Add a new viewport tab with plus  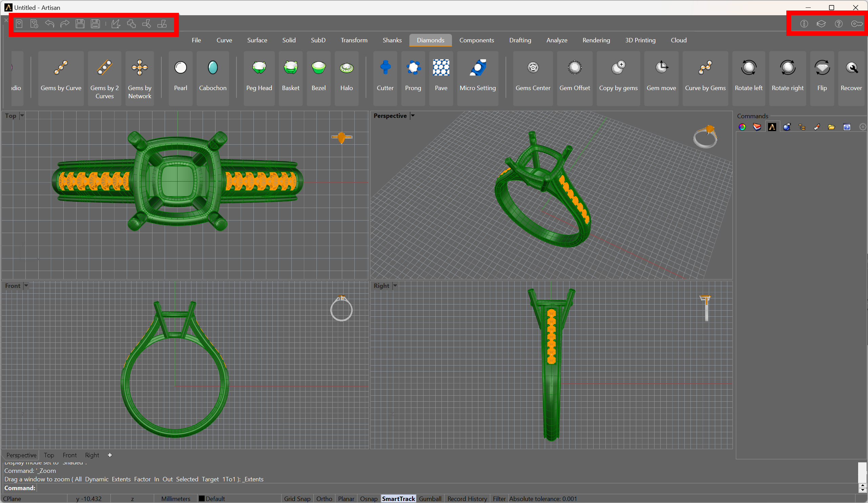tap(110, 455)
